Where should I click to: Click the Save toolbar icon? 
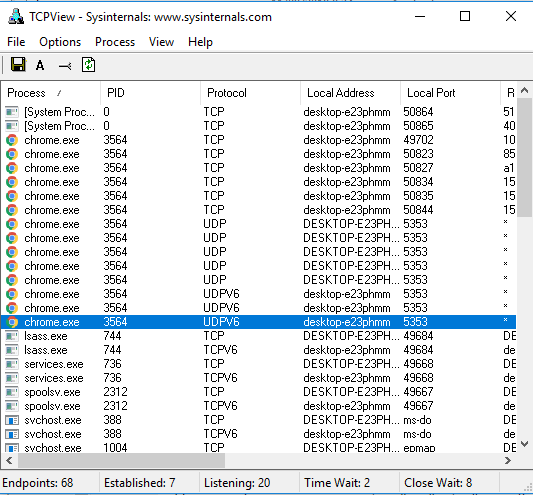(x=18, y=64)
